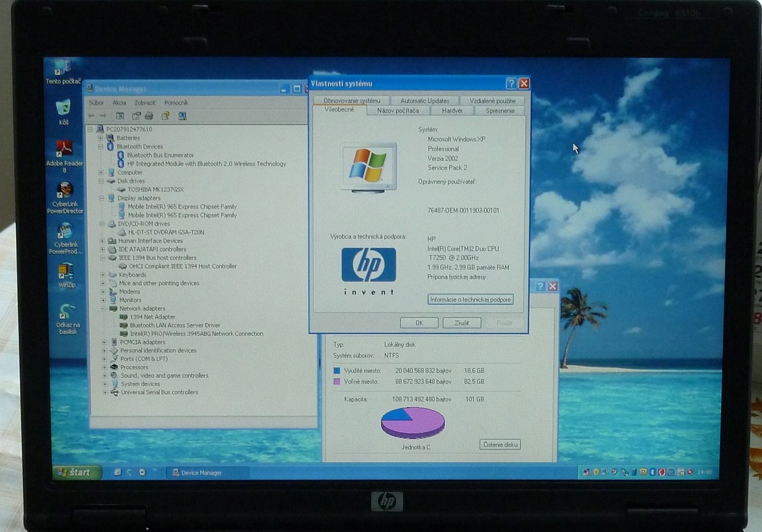Click the Print icon in Device Manager toolbar
Viewport: 762px width, 532px height.
point(149,116)
